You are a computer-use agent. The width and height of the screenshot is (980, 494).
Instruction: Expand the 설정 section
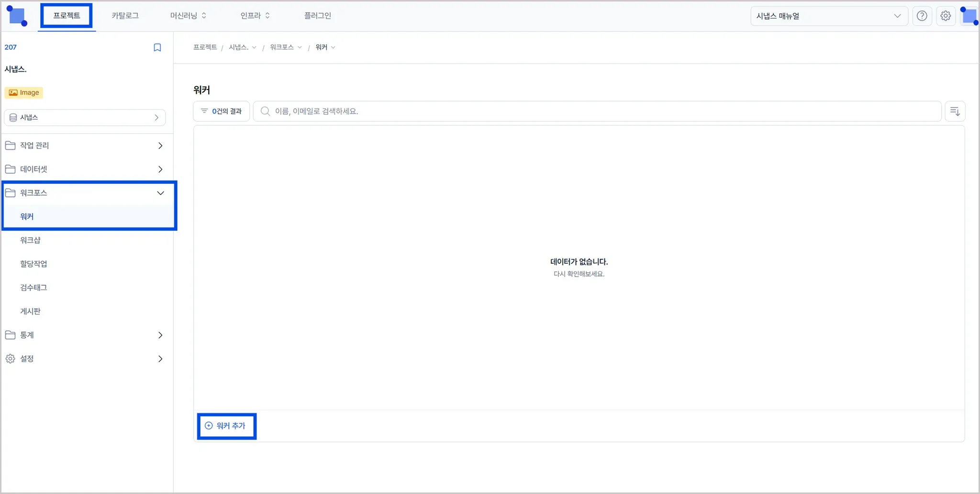pos(160,359)
